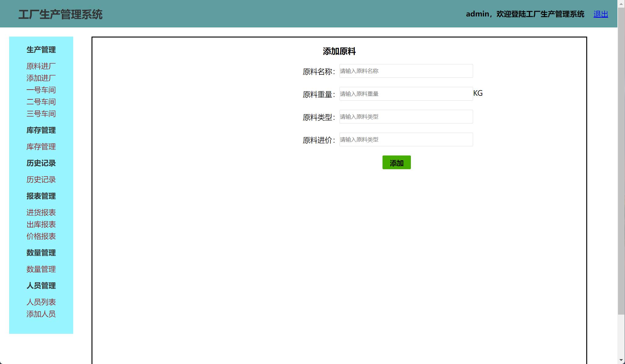View the 历史记录 page link
This screenshot has width=625, height=364.
click(x=41, y=180)
